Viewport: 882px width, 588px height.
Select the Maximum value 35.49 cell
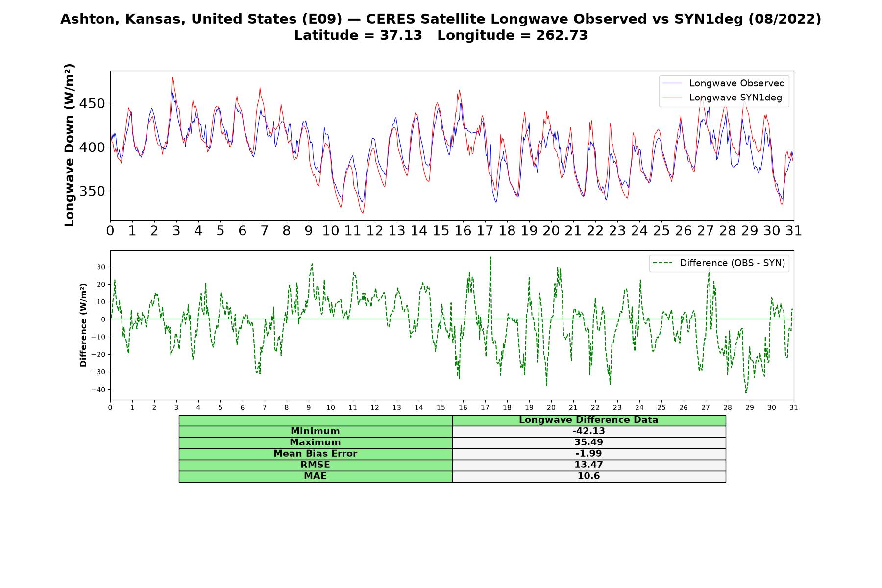[588, 442]
